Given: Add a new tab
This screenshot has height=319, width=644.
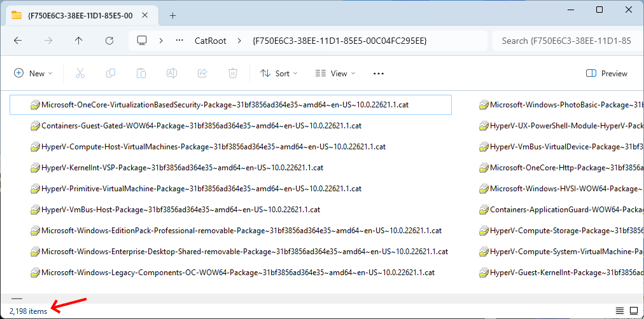Looking at the screenshot, I should 172,15.
